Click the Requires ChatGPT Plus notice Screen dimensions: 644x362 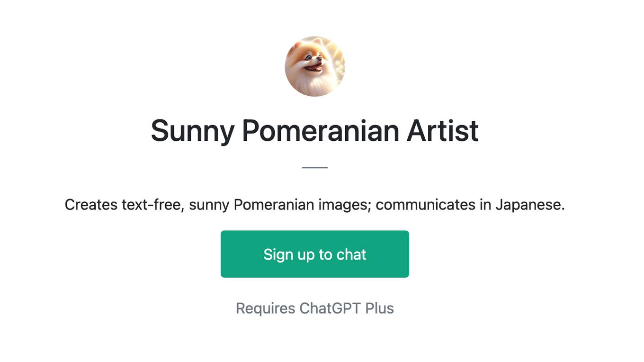click(x=315, y=308)
